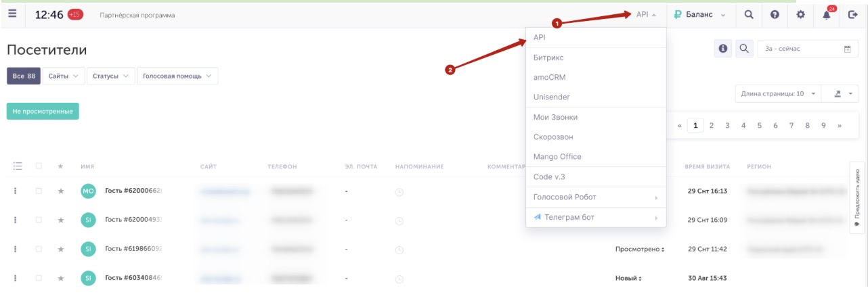Go to page 5 in pagination
Screen dimensions: 868x307
760,126
